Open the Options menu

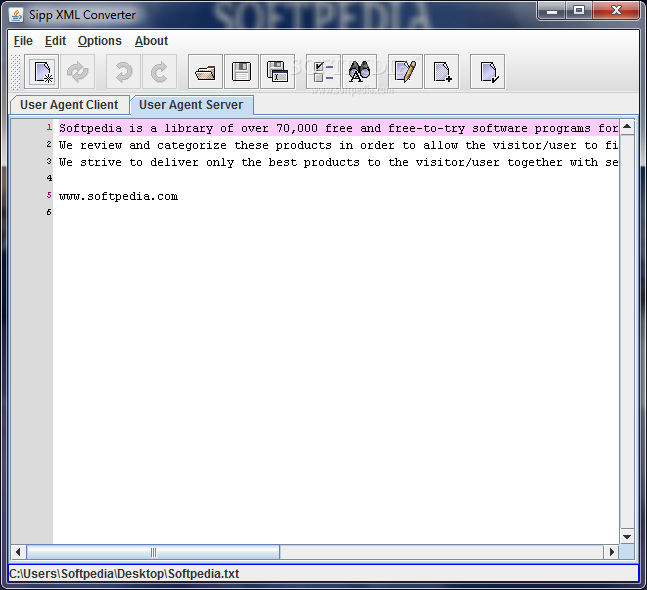pos(100,41)
